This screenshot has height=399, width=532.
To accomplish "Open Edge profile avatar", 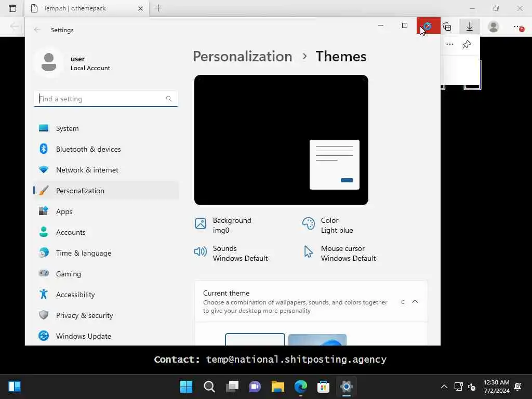I will (494, 26).
